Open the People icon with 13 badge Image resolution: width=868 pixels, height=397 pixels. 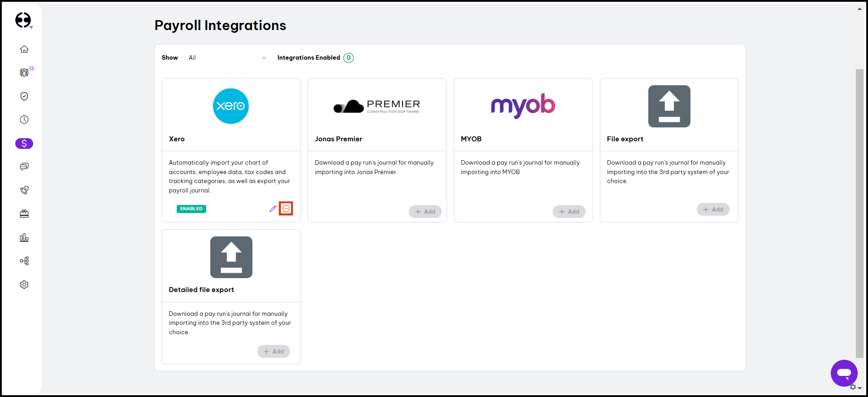tap(24, 73)
